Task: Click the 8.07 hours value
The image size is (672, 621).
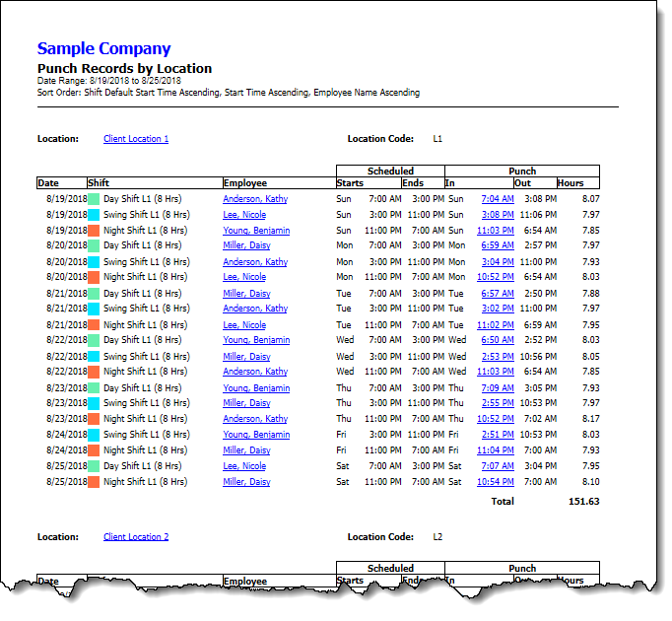Action: tap(590, 198)
